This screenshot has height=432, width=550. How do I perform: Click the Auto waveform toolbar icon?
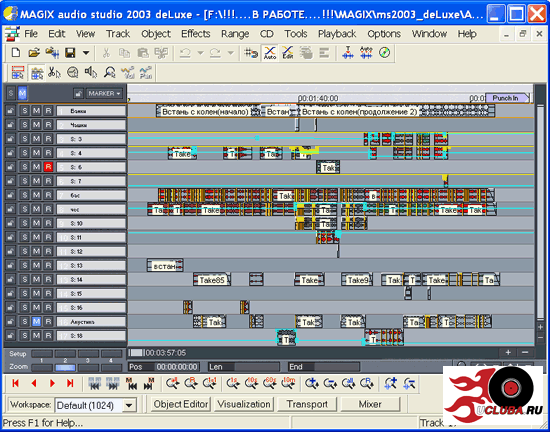point(366,53)
